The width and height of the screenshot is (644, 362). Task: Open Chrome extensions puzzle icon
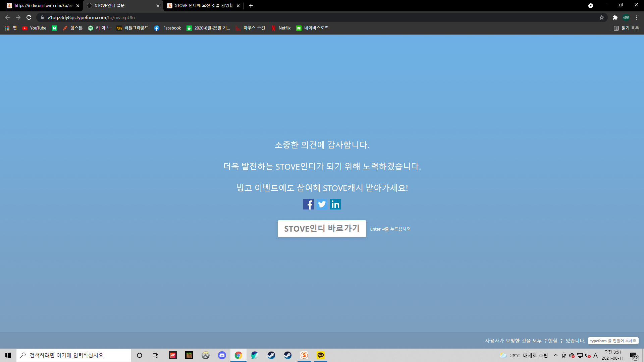tap(615, 17)
